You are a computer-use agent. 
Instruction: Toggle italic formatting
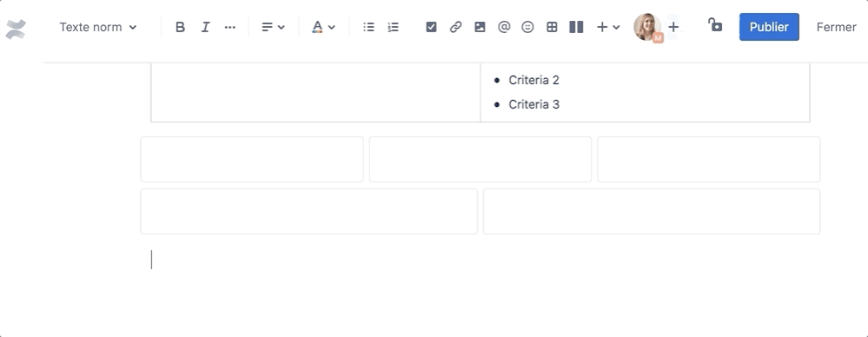pos(205,27)
